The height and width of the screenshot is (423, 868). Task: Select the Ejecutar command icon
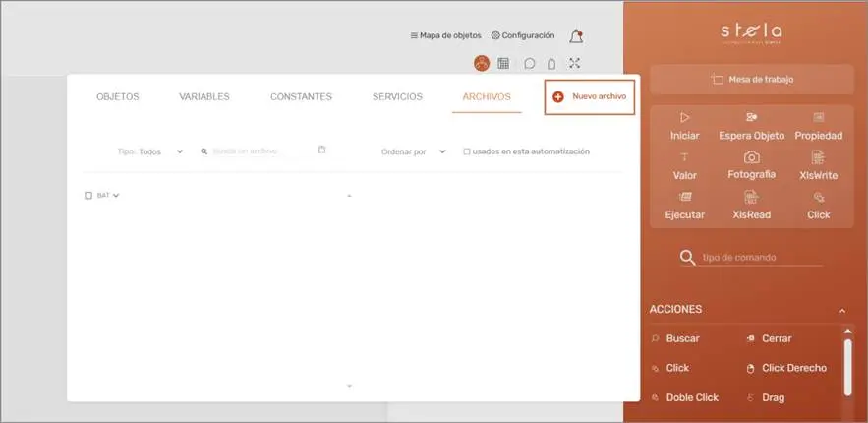click(685, 197)
